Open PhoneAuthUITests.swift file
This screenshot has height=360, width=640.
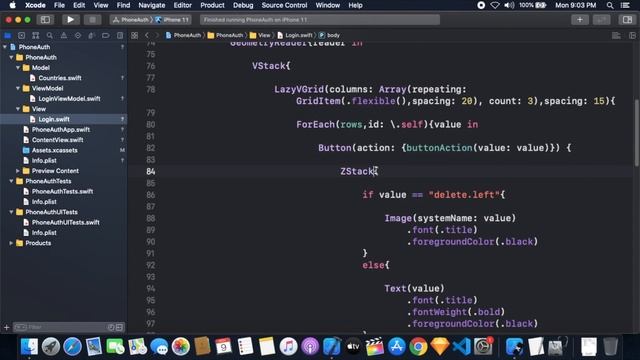tap(66, 222)
